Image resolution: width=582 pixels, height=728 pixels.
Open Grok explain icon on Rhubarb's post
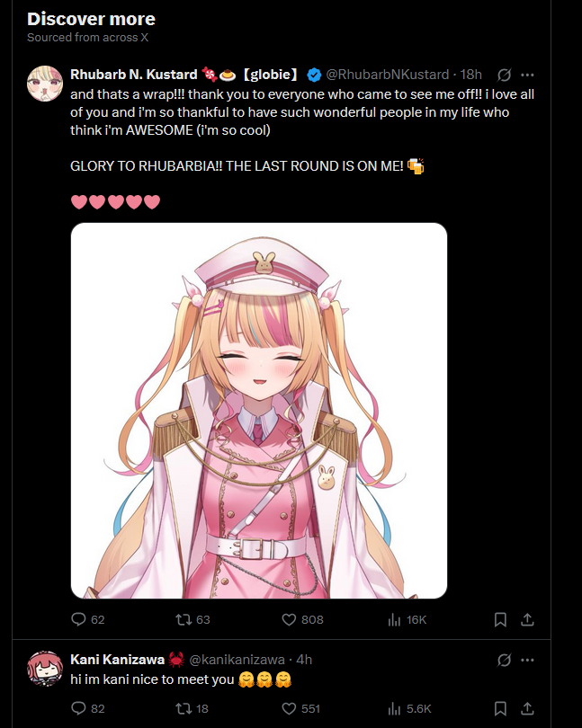[x=505, y=75]
